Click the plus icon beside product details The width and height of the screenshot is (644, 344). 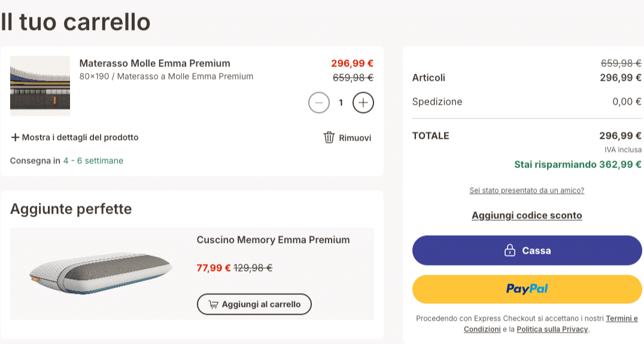click(x=16, y=138)
